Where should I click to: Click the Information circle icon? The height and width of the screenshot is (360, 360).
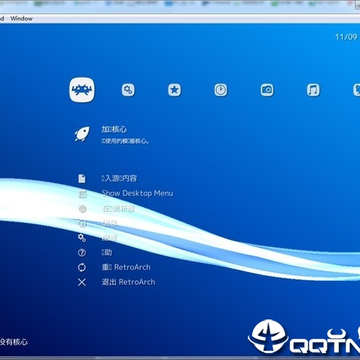[82, 224]
